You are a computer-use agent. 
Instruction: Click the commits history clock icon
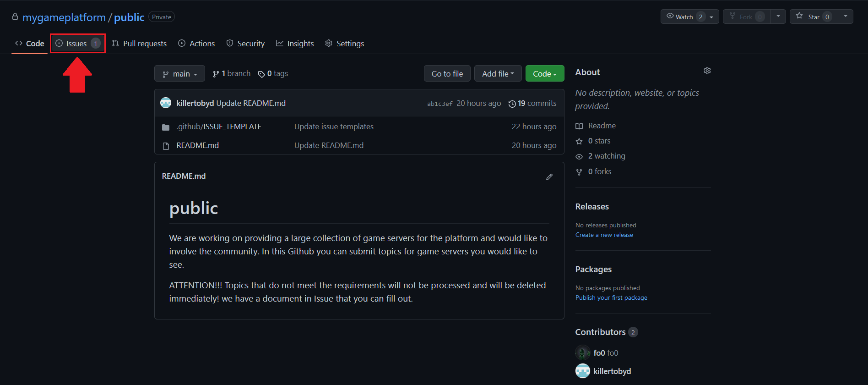tap(512, 104)
